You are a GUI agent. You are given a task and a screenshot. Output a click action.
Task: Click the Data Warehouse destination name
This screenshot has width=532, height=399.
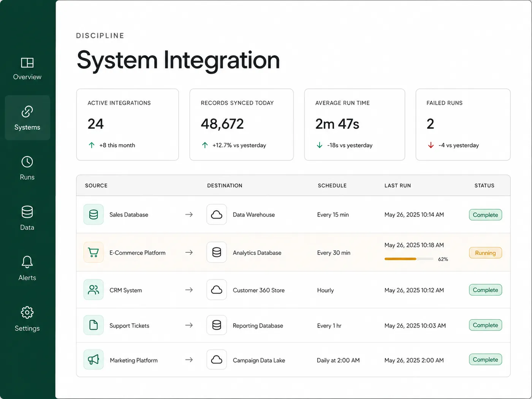pyautogui.click(x=254, y=215)
